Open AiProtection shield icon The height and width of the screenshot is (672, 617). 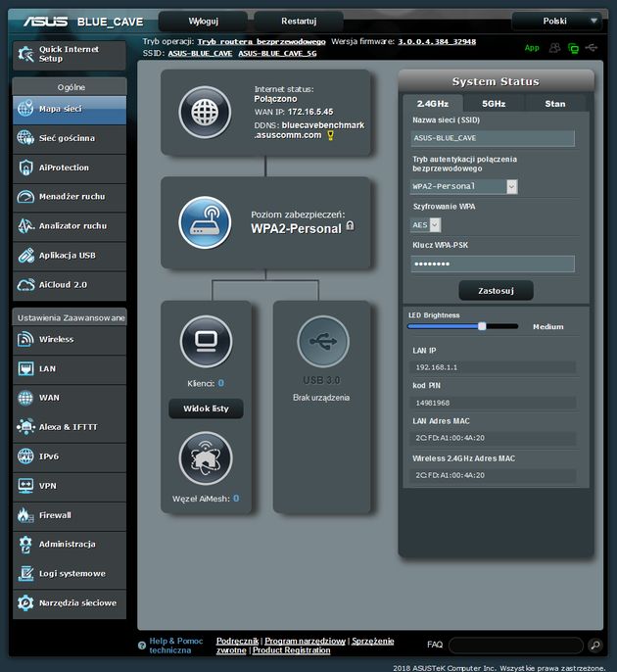pyautogui.click(x=25, y=168)
